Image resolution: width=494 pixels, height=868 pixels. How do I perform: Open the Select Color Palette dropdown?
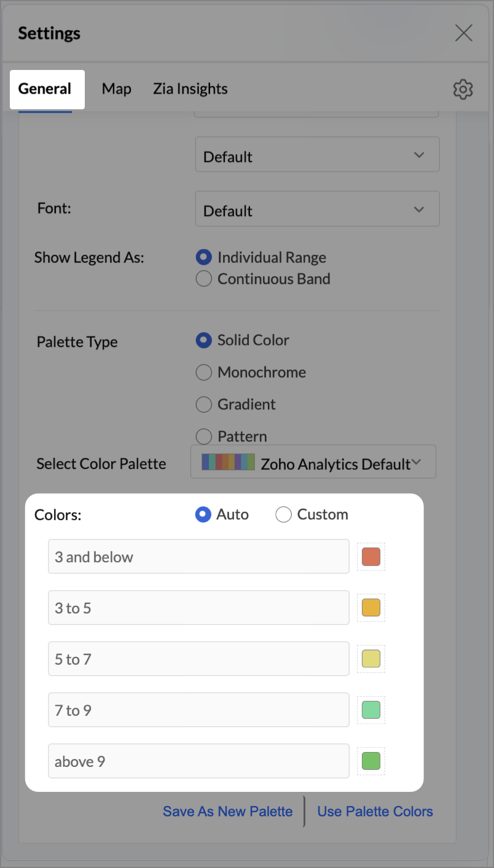[313, 462]
